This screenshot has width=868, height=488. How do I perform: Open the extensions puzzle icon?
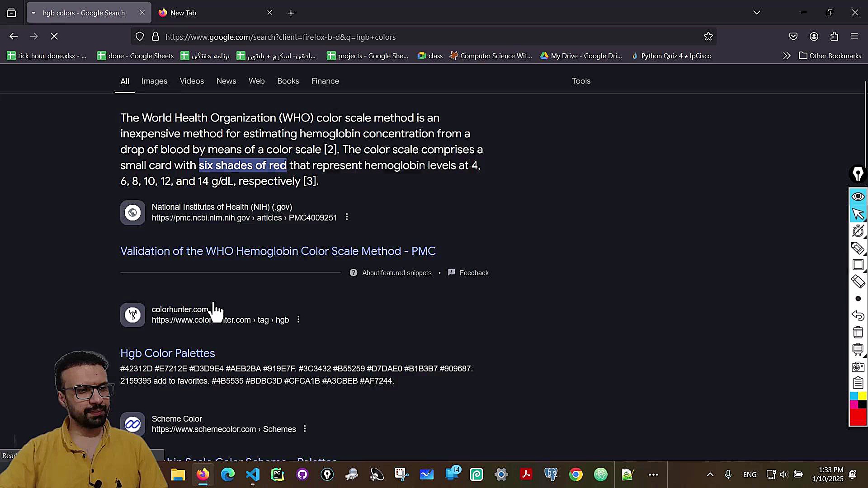click(834, 37)
